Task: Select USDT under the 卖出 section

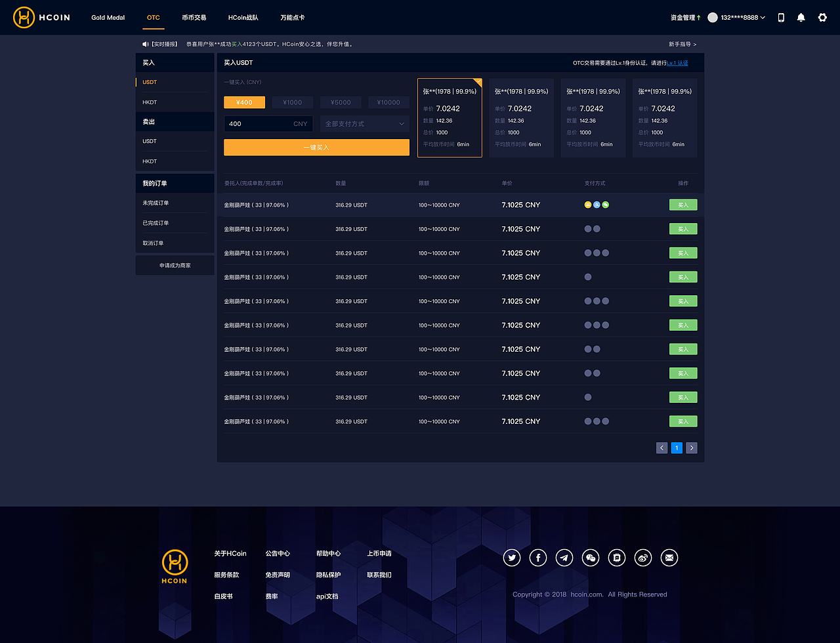Action: (x=149, y=141)
